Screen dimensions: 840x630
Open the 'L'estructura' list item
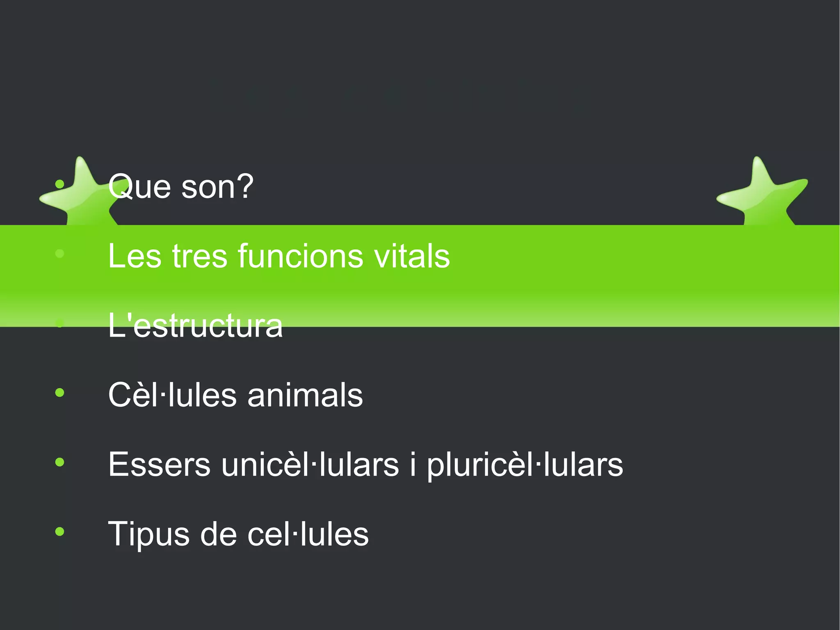pyautogui.click(x=195, y=325)
